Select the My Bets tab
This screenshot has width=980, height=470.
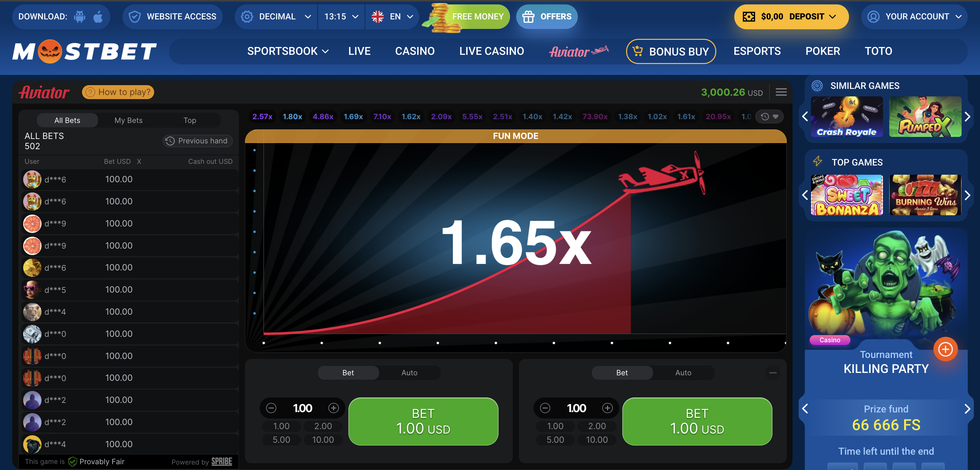pos(129,120)
